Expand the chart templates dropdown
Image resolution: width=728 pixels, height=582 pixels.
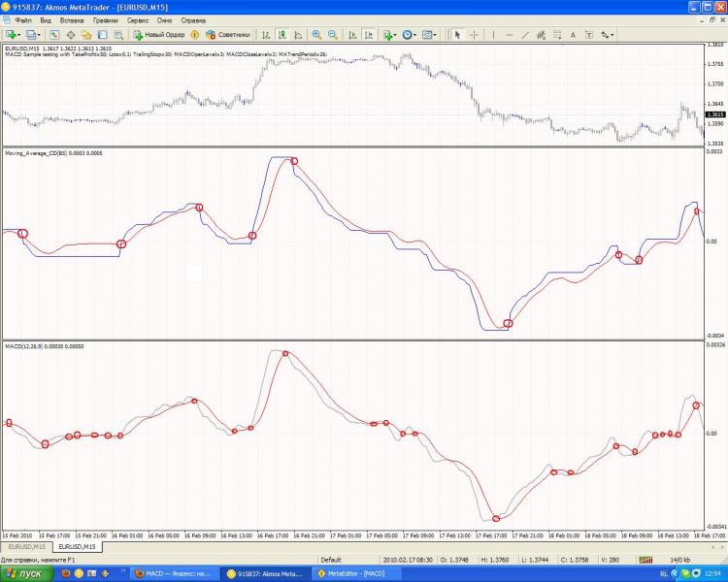437,34
